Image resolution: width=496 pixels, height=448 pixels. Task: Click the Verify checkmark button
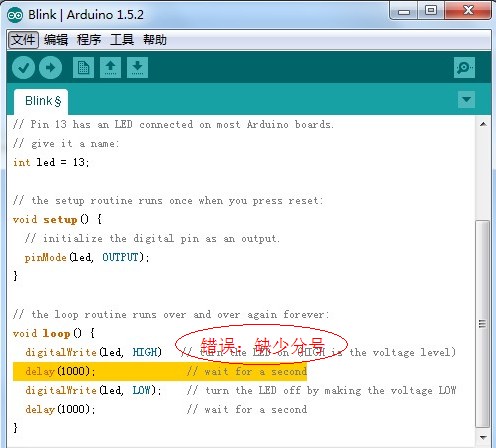pyautogui.click(x=23, y=68)
